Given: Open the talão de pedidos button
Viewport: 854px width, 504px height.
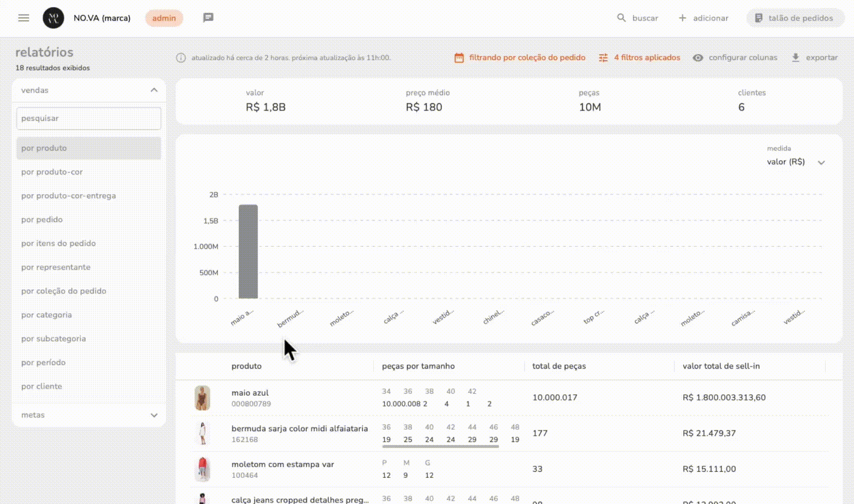Looking at the screenshot, I should tap(795, 18).
